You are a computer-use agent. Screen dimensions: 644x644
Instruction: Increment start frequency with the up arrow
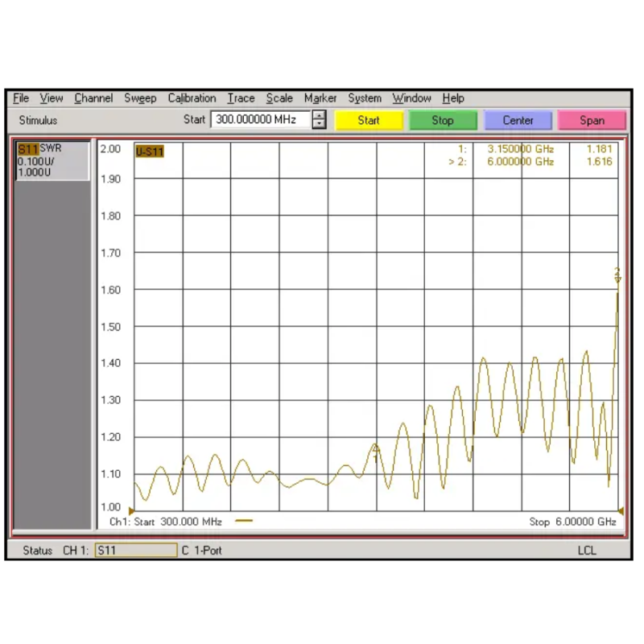(x=320, y=116)
